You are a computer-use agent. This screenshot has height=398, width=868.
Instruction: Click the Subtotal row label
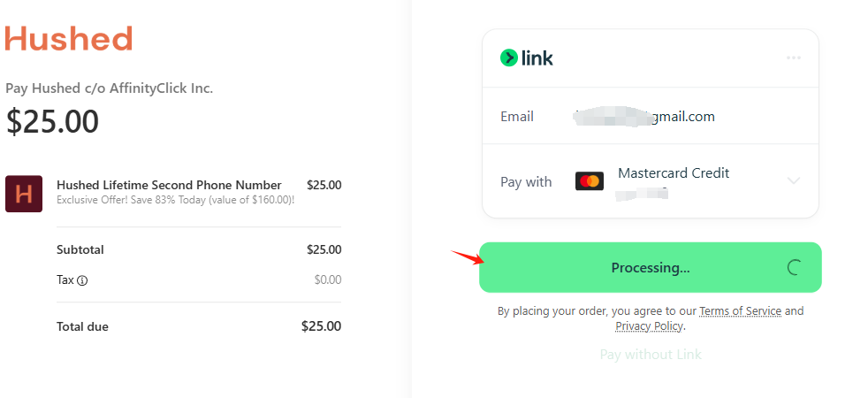(x=80, y=249)
